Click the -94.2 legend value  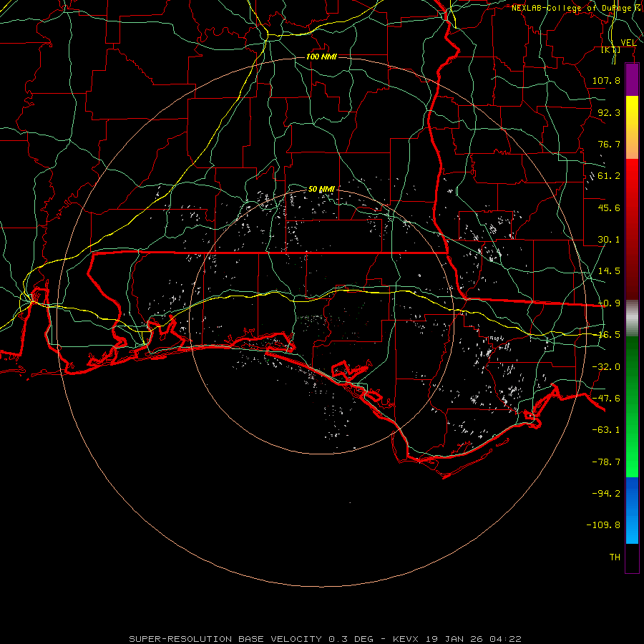606,494
